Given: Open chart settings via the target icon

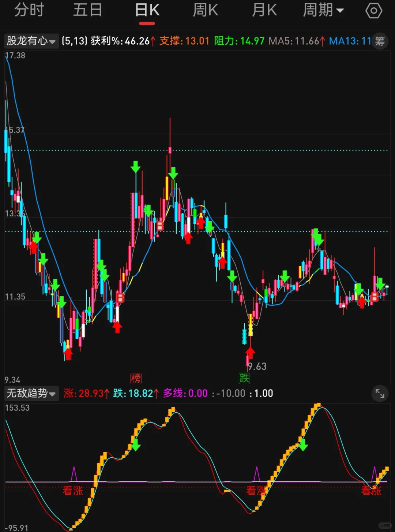Looking at the screenshot, I should pos(373,10).
